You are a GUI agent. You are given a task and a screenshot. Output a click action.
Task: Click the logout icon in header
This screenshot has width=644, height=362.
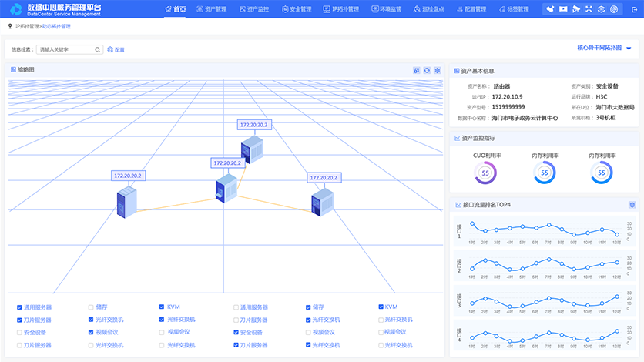pyautogui.click(x=634, y=9)
